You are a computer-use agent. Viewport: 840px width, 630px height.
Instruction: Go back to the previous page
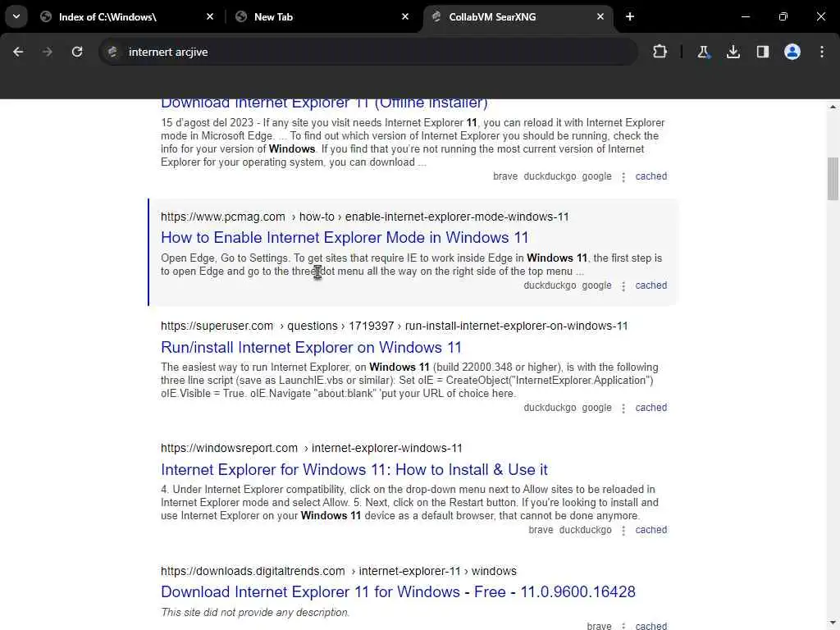pyautogui.click(x=18, y=52)
